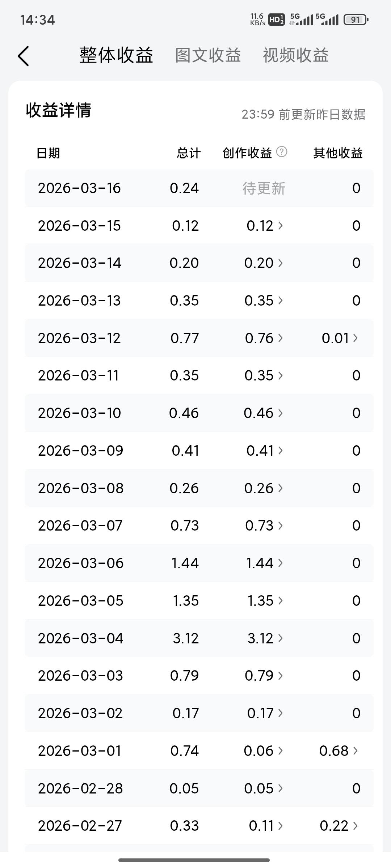391x868 pixels.
Task: Tap the 2026-03-10 date row
Action: pos(80,413)
